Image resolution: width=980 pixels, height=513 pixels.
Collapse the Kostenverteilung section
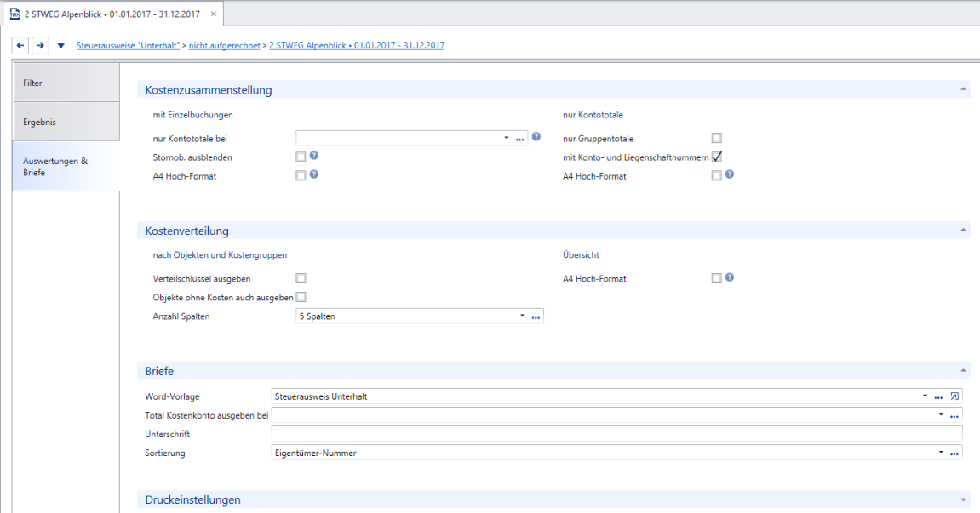click(963, 230)
